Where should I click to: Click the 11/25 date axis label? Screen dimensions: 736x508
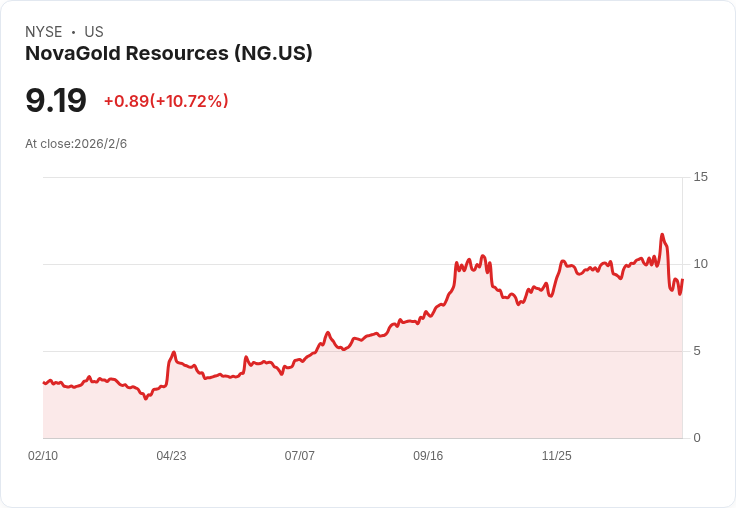(557, 456)
